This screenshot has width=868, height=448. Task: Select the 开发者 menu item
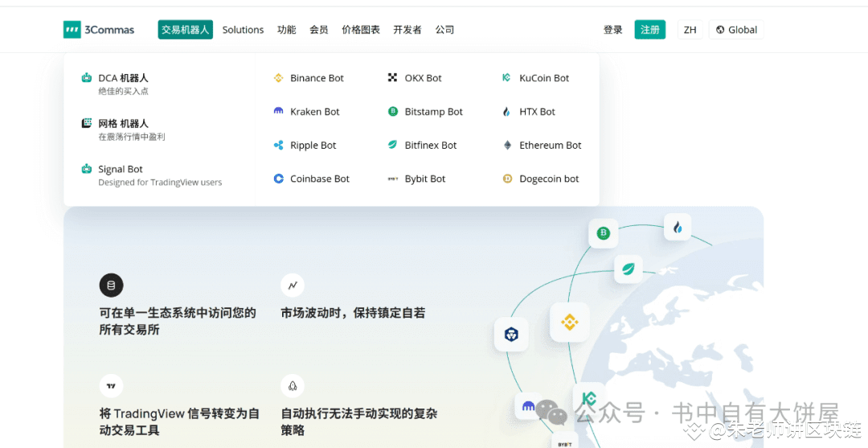click(407, 30)
